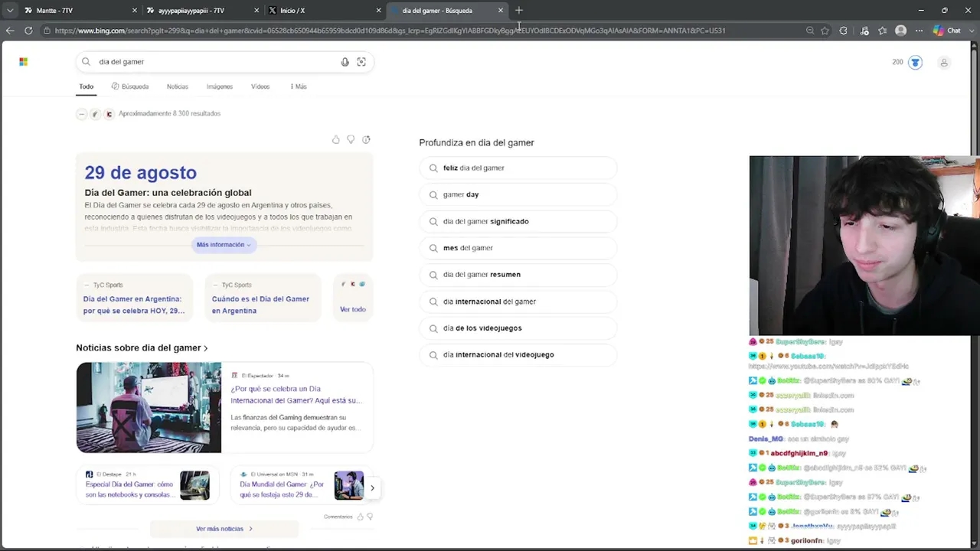This screenshot has width=980, height=551.
Task: Start voice search with microphone icon
Action: point(345,62)
